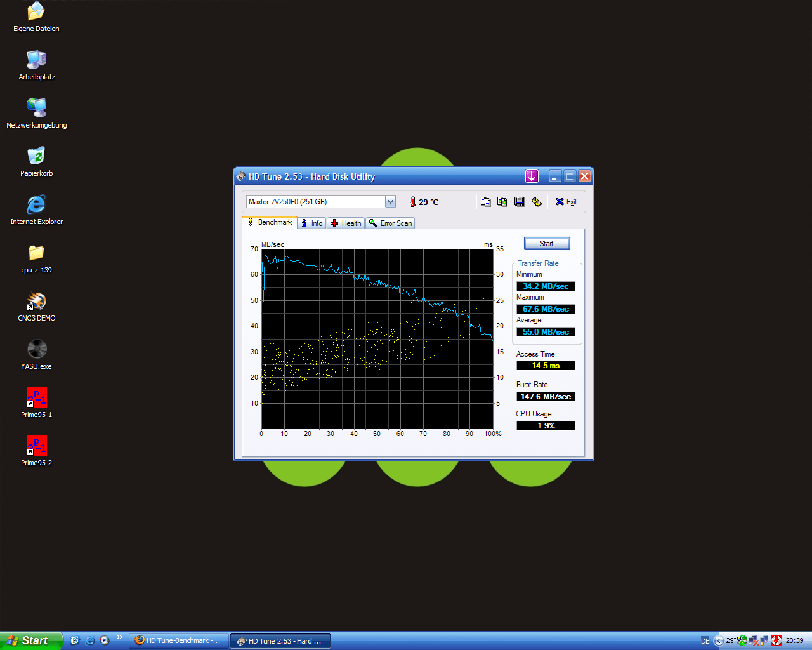The width and height of the screenshot is (812, 650).
Task: Open the drive selection dropdown arrow
Action: coord(390,202)
